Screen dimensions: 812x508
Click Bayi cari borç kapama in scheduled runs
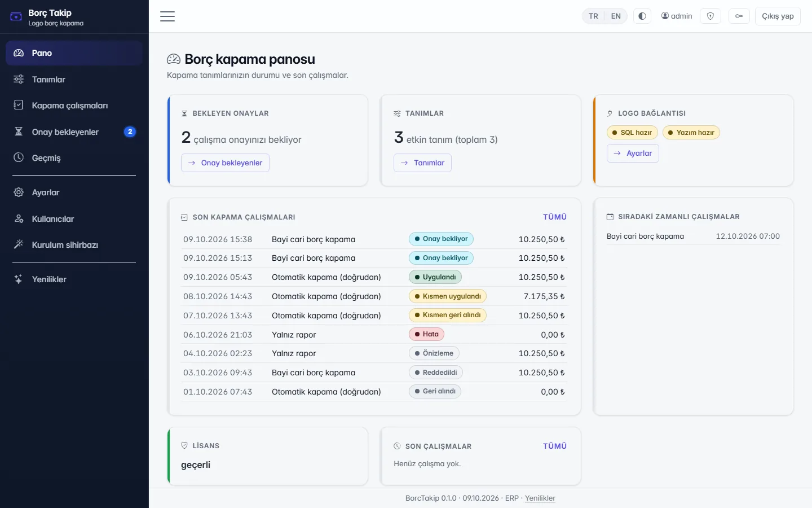click(x=645, y=237)
